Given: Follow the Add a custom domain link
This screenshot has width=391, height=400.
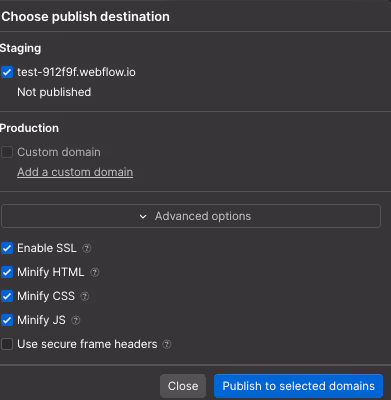Looking at the screenshot, I should click(x=75, y=172).
